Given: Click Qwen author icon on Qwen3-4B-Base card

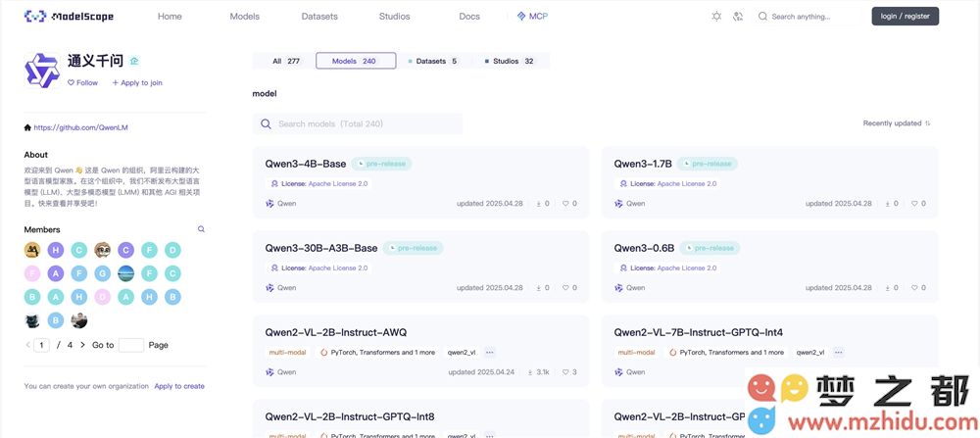Looking at the screenshot, I should pos(269,204).
